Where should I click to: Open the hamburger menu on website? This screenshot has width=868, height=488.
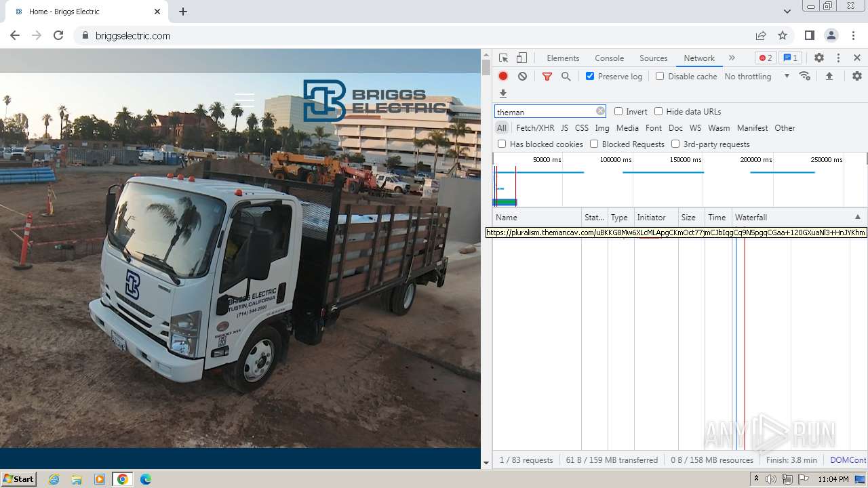(x=244, y=100)
